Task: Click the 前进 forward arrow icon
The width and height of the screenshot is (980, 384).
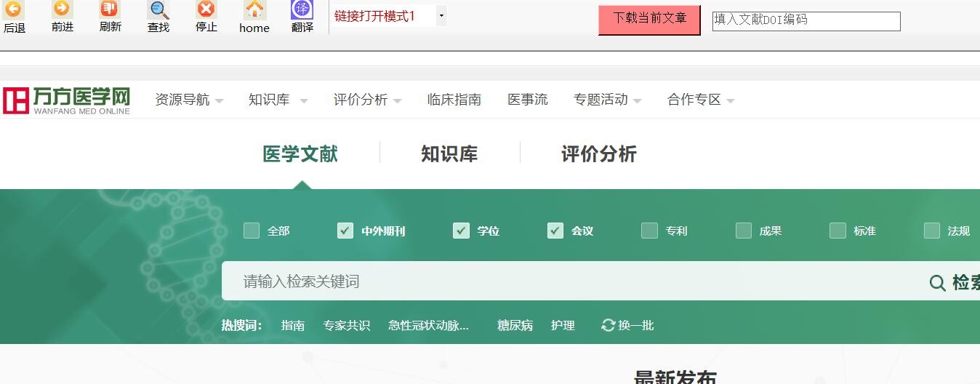Action: click(62, 9)
